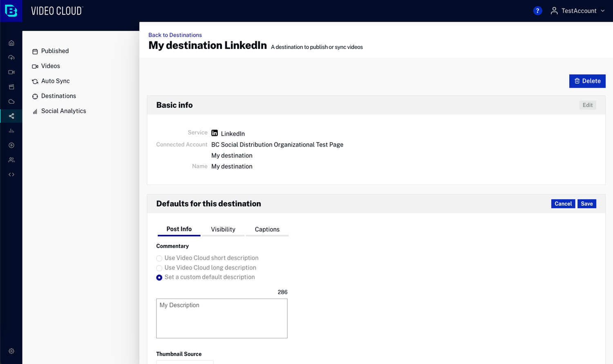Click the Delete destination button

click(587, 81)
